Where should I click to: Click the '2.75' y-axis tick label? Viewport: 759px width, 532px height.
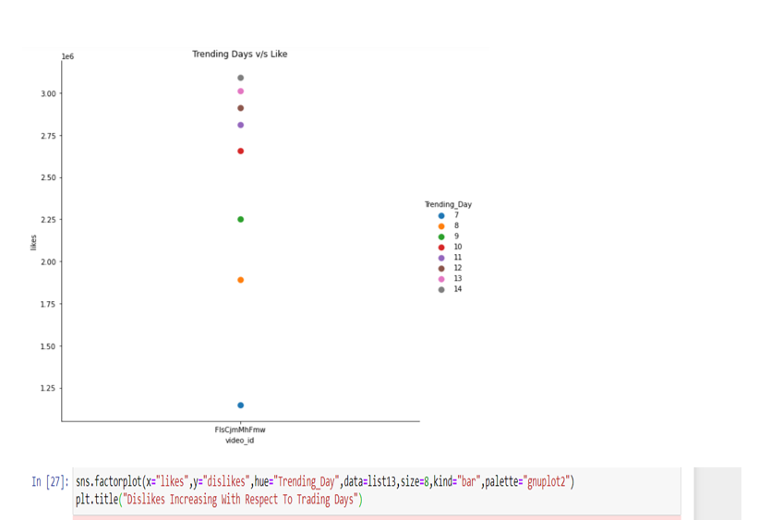point(48,136)
